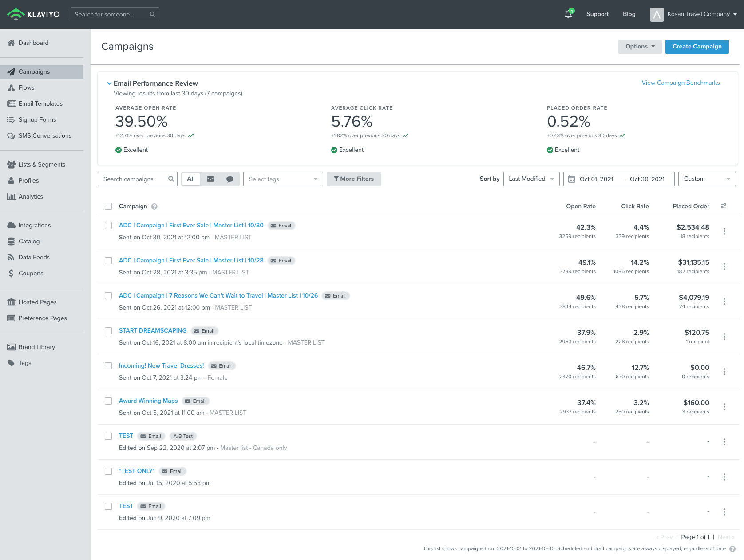744x560 pixels.
Task: Open the Options dropdown
Action: click(640, 47)
